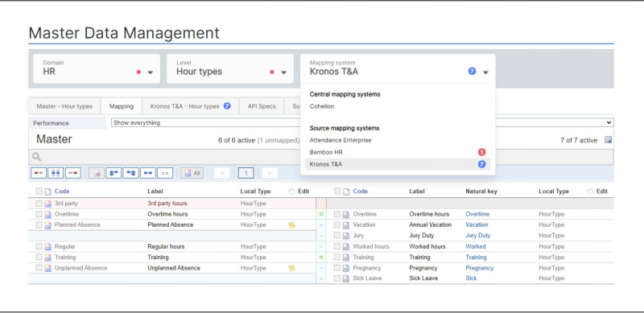Switch to the Mapping tab
The height and width of the screenshot is (313, 644).
point(122,106)
